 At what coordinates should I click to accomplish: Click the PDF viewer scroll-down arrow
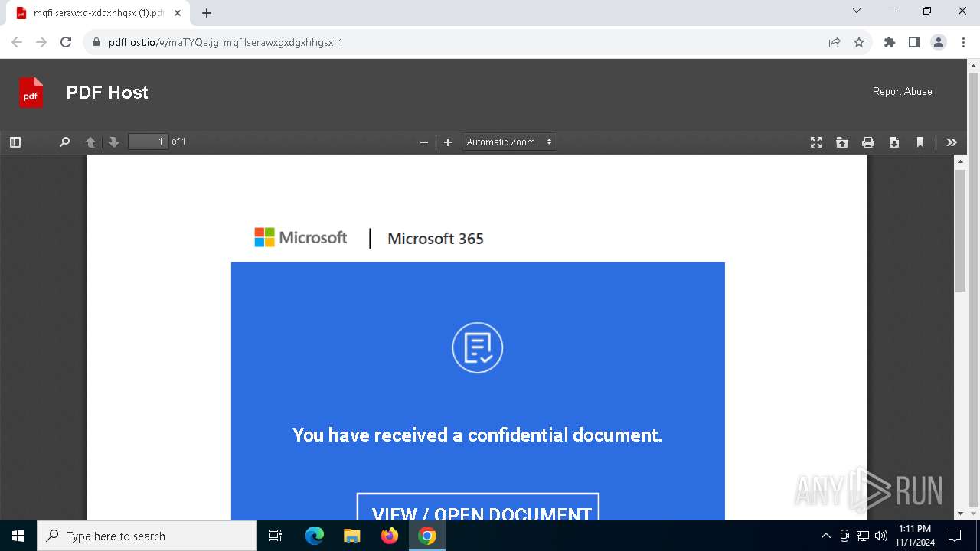(x=961, y=514)
